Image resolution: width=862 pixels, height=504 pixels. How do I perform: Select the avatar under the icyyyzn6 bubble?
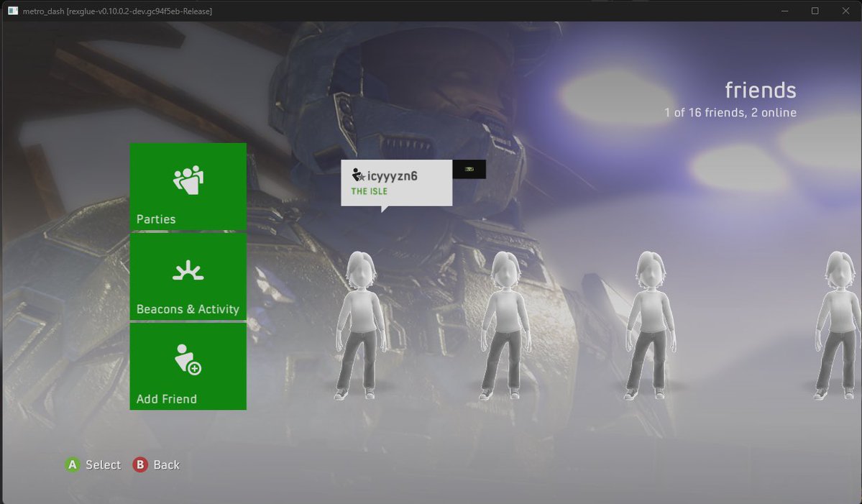pos(360,326)
